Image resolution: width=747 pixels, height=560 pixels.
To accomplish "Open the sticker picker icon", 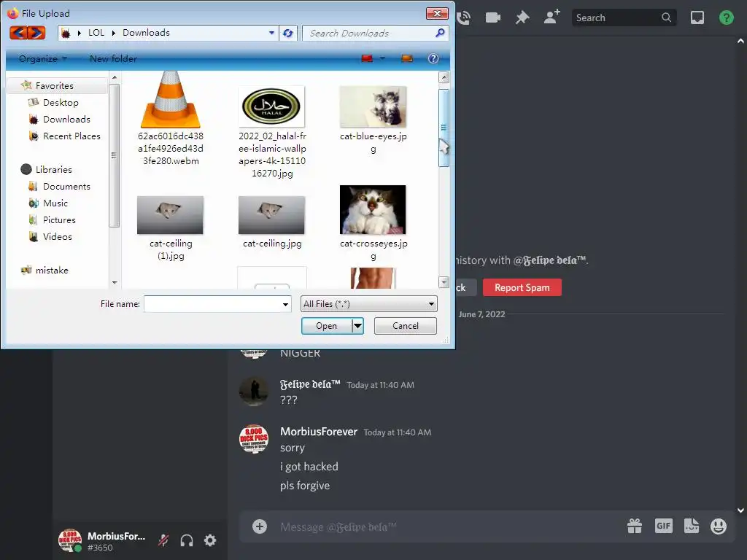I will (691, 526).
